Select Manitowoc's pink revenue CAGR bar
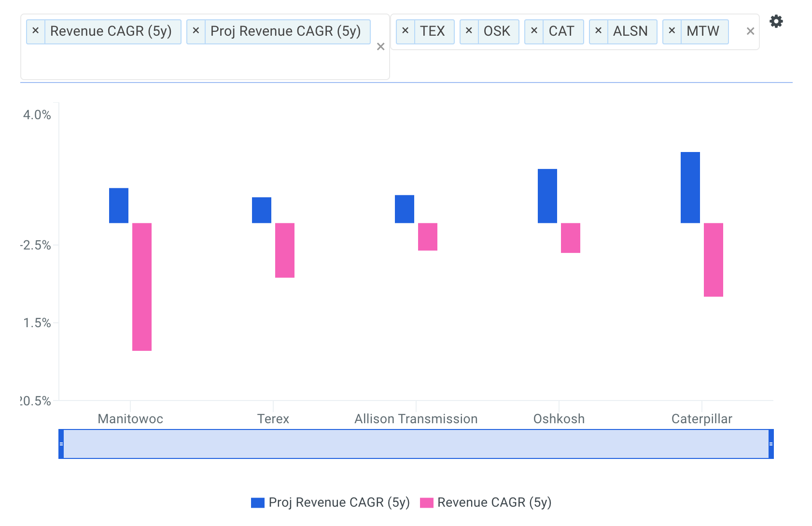The width and height of the screenshot is (812, 526). click(142, 287)
